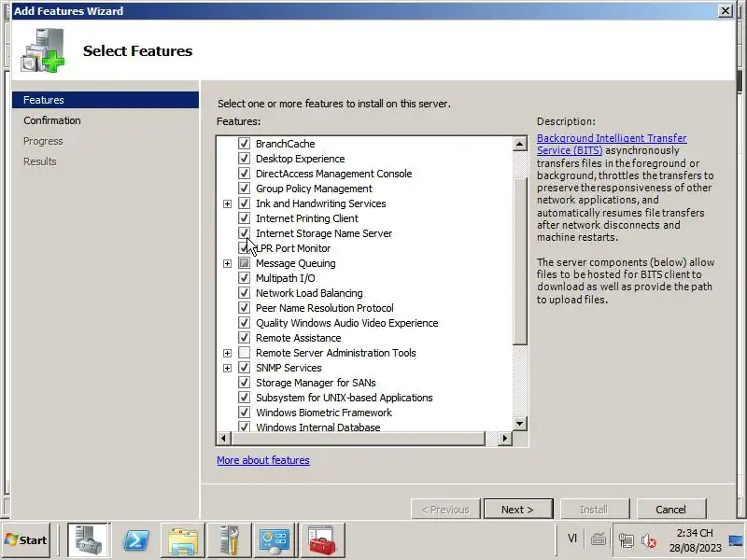Screen dimensions: 747x560
Task: Select the Windows Internal Database row text
Action: 317,427
